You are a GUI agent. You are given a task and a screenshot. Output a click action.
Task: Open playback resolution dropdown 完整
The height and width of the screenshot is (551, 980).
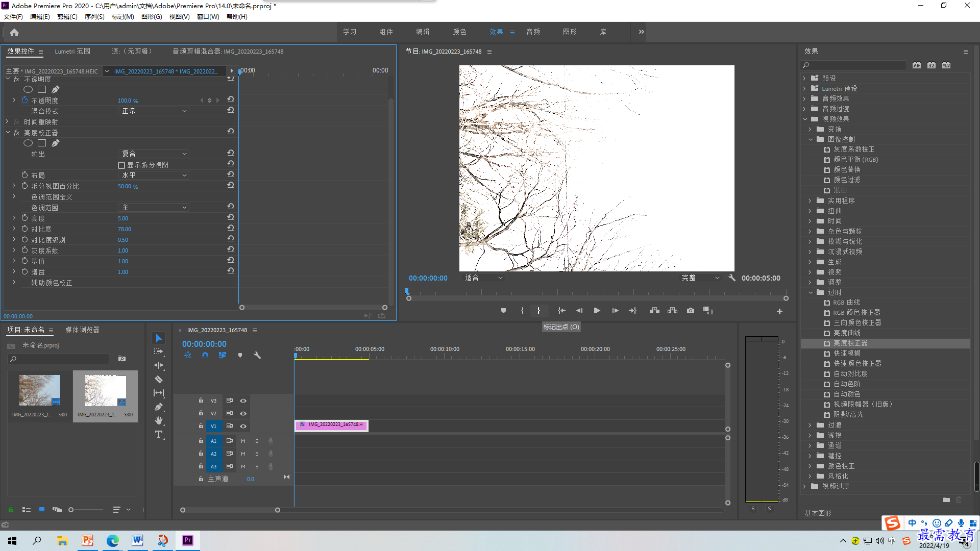click(x=701, y=278)
